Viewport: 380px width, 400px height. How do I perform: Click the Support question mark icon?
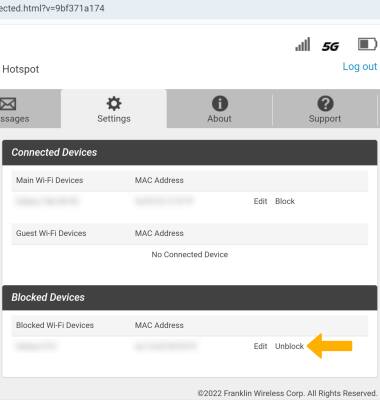point(325,104)
